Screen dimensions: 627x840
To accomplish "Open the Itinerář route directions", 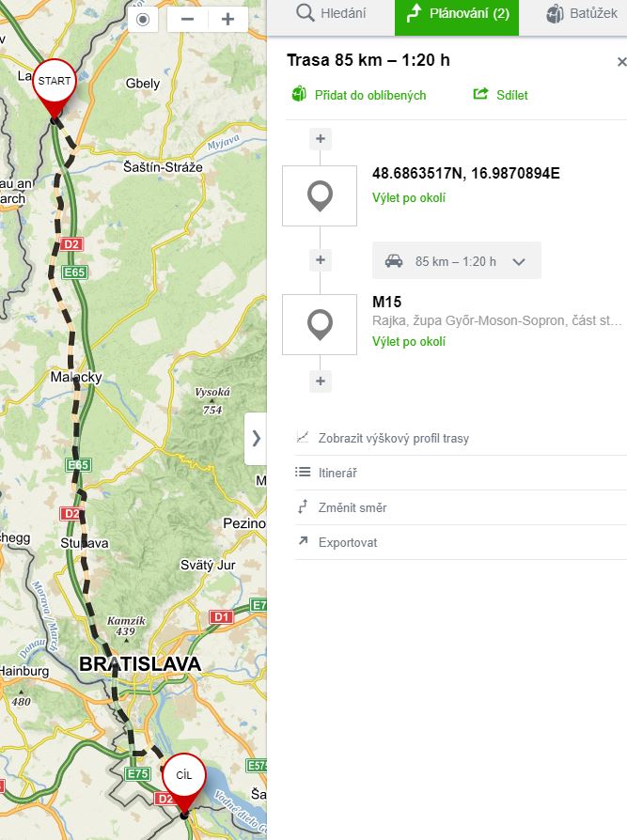I will [x=337, y=473].
